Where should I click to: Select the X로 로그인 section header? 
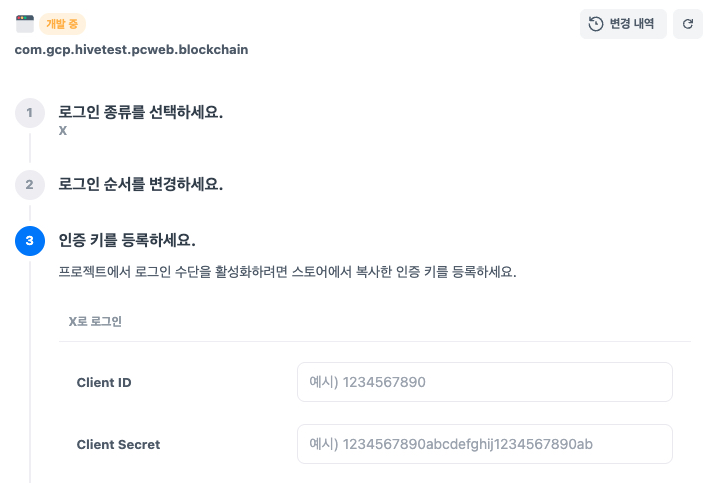click(94, 321)
